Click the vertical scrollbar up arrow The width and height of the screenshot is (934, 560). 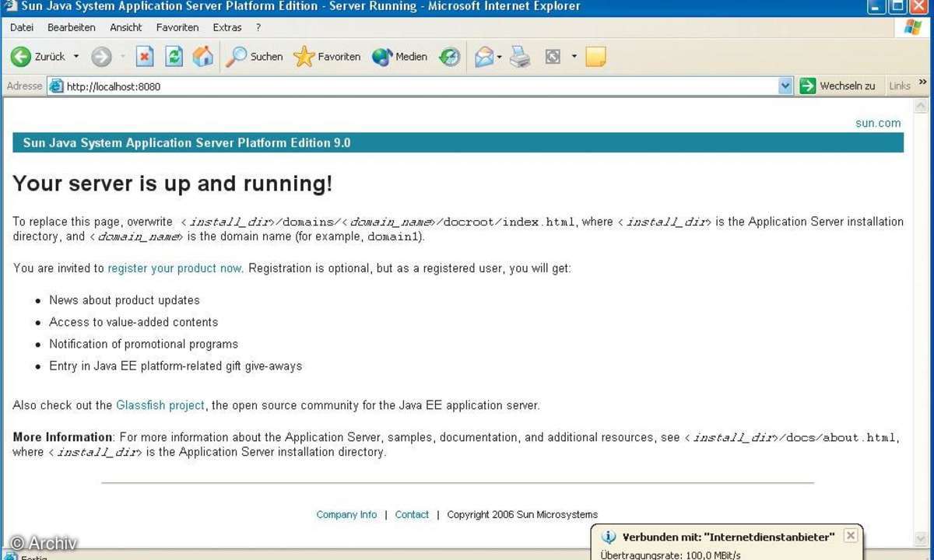click(922, 107)
